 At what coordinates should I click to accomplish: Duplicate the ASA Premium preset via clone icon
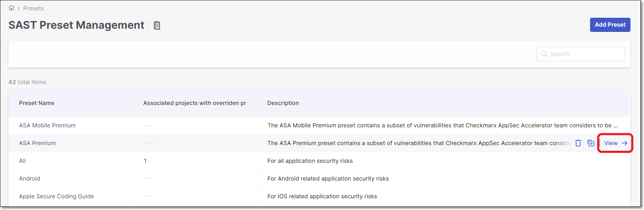pyautogui.click(x=591, y=143)
